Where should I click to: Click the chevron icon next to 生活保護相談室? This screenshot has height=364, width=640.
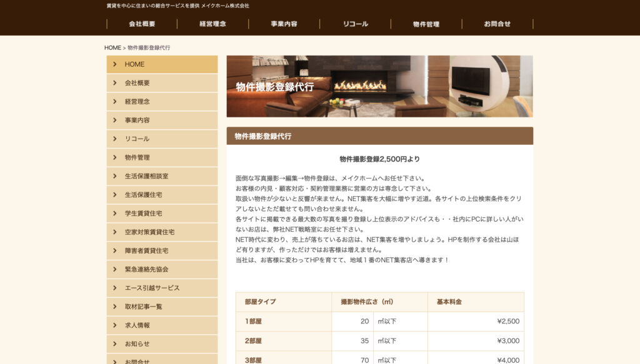point(115,176)
